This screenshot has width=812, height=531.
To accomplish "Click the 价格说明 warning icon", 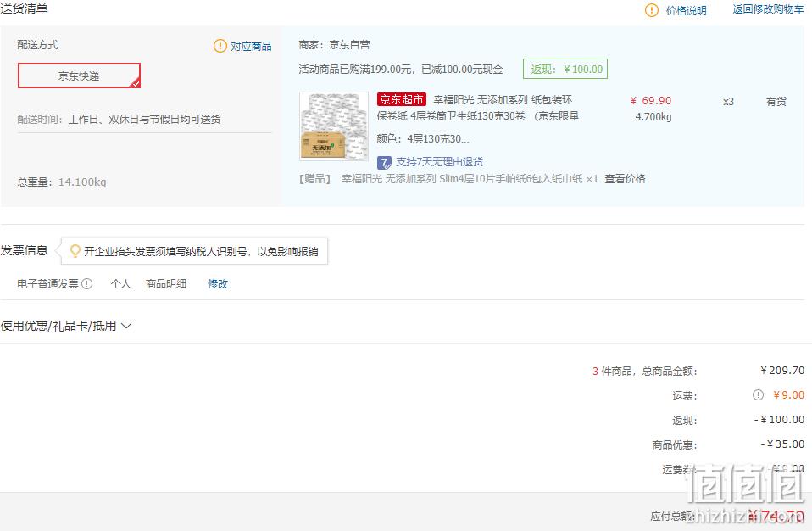I will (x=652, y=10).
